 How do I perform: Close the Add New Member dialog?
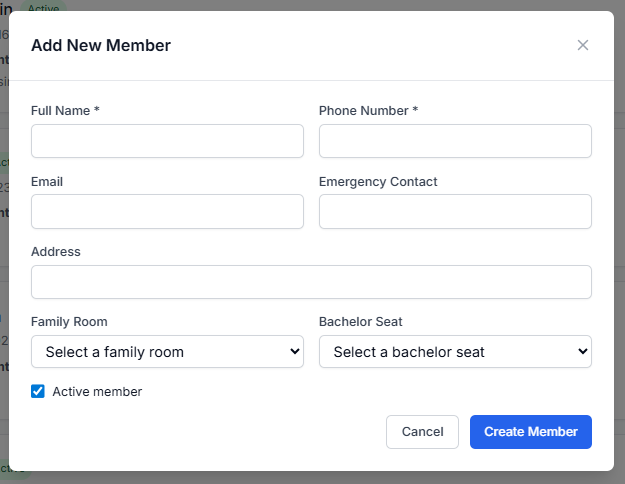[583, 45]
